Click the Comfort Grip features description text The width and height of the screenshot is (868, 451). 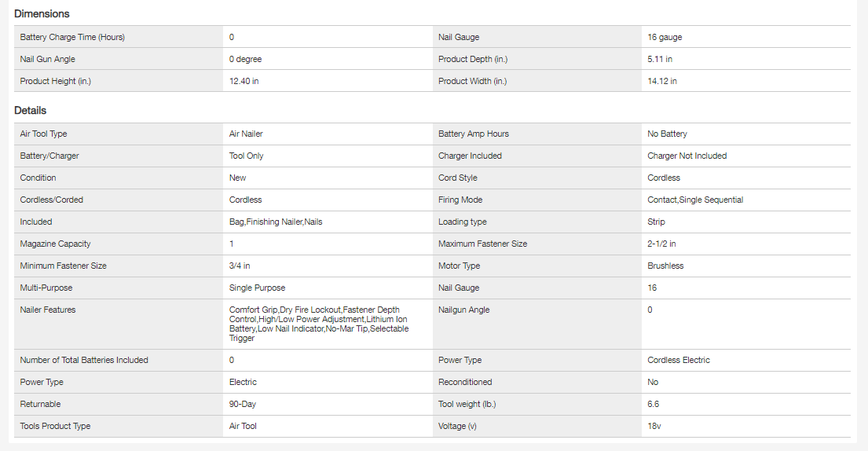(x=318, y=324)
